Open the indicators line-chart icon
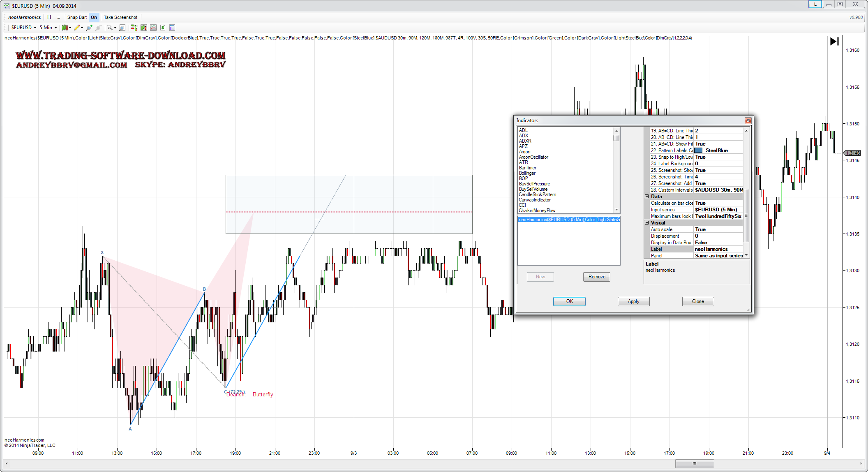Screen dimensions: 868x472 (x=153, y=28)
